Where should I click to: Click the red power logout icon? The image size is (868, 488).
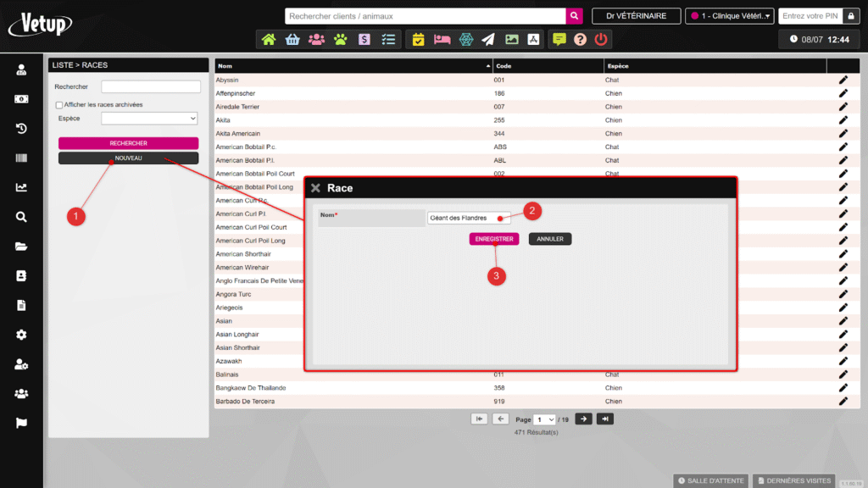601,39
